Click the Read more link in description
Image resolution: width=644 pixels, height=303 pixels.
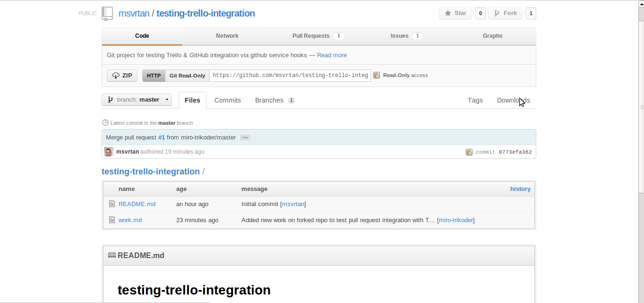click(332, 55)
